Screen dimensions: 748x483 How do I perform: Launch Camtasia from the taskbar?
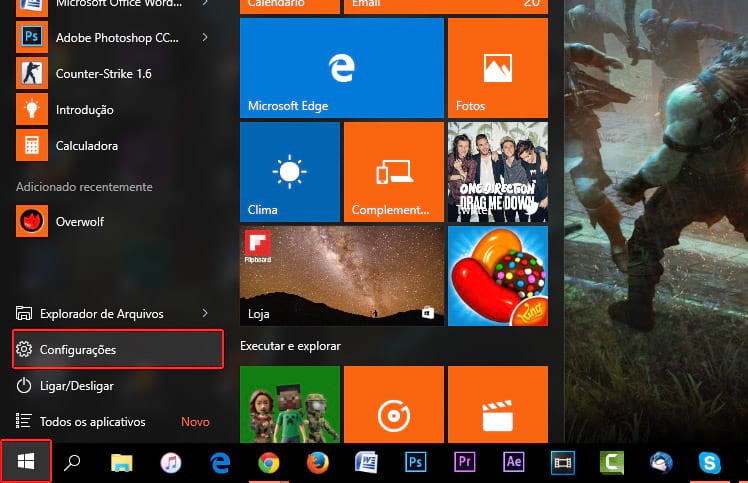[x=612, y=462]
